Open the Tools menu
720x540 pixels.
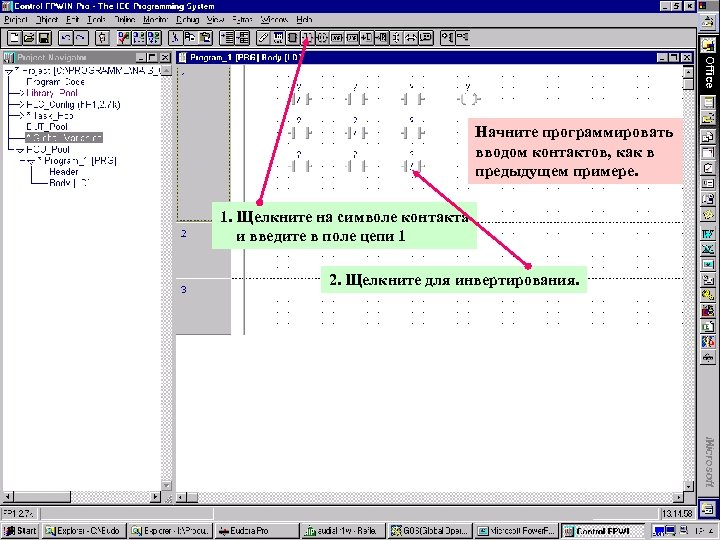(x=96, y=20)
